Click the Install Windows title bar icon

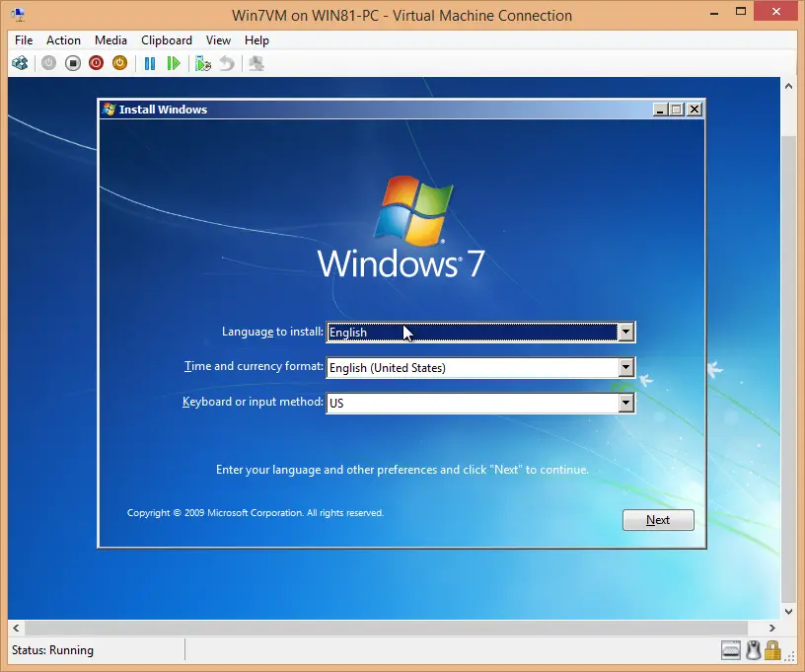pyautogui.click(x=109, y=109)
